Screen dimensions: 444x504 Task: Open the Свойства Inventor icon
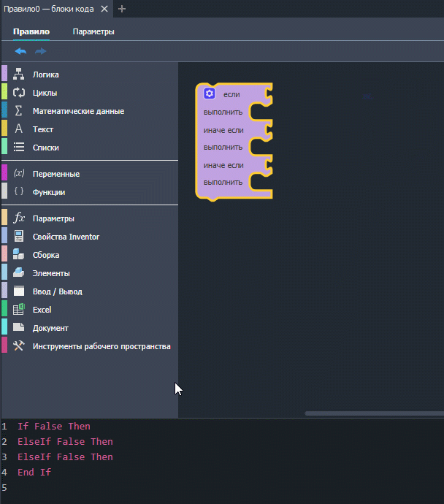click(19, 236)
